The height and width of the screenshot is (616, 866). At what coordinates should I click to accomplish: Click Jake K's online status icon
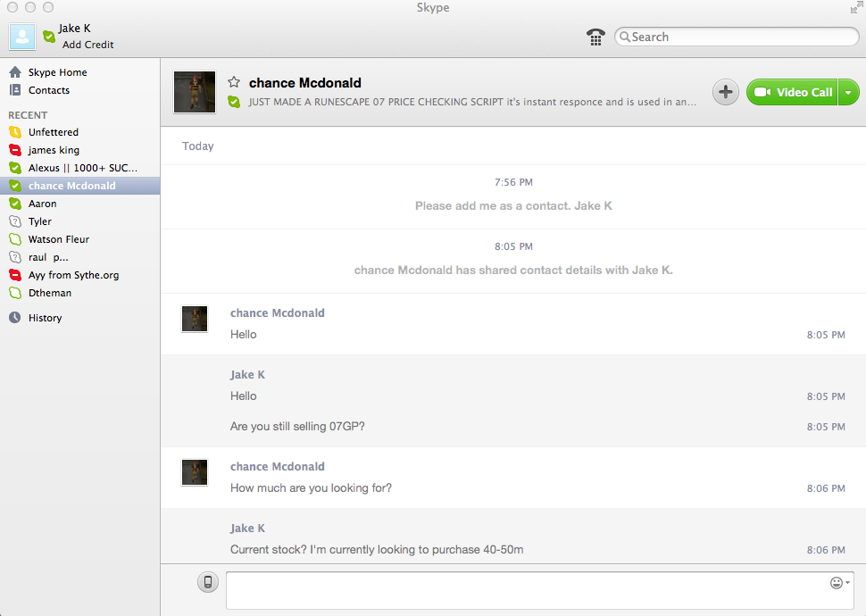tap(49, 37)
